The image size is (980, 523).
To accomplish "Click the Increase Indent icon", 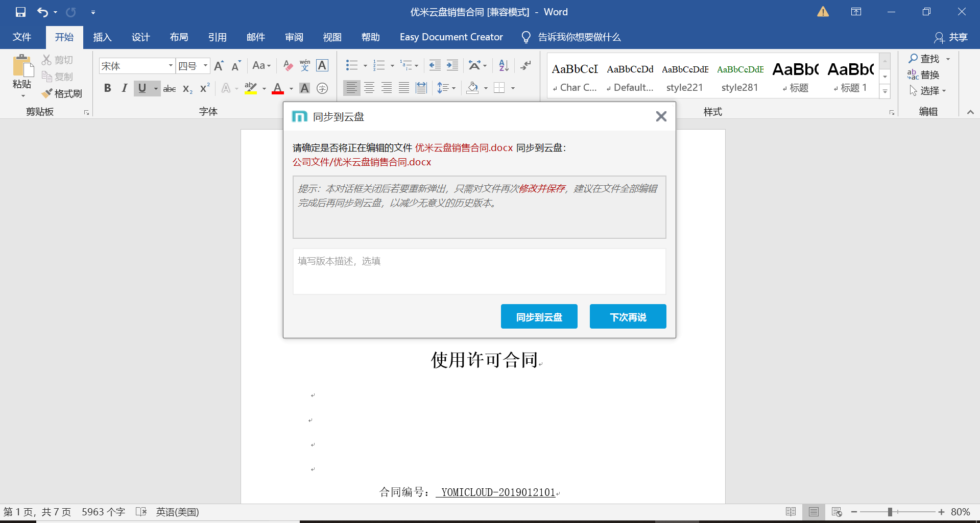I will 452,65.
